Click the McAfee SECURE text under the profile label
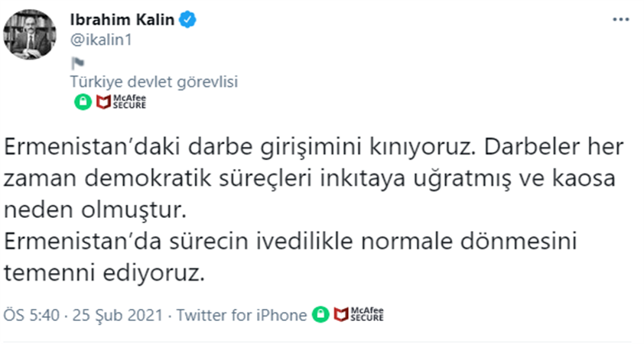 128,102
